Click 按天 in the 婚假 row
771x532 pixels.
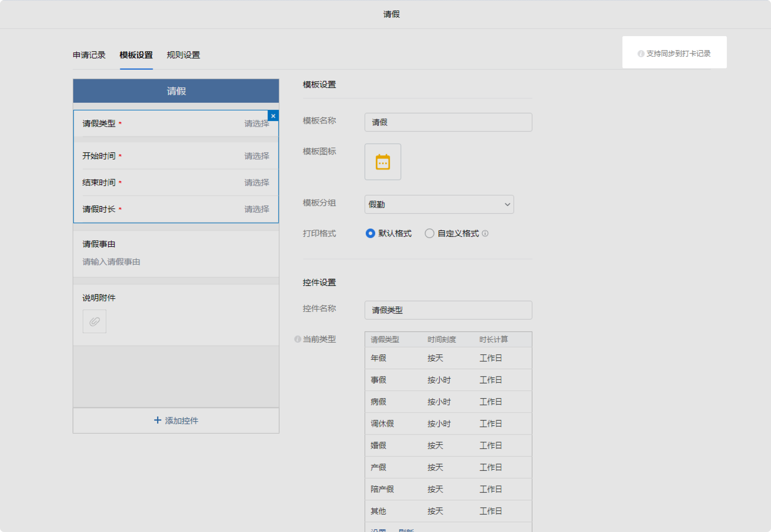click(435, 446)
